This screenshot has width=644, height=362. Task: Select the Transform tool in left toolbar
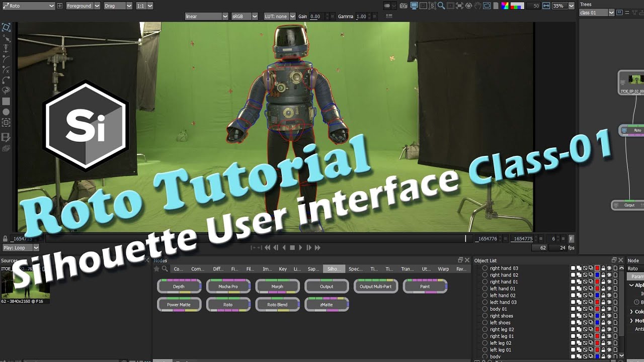[x=6, y=27]
